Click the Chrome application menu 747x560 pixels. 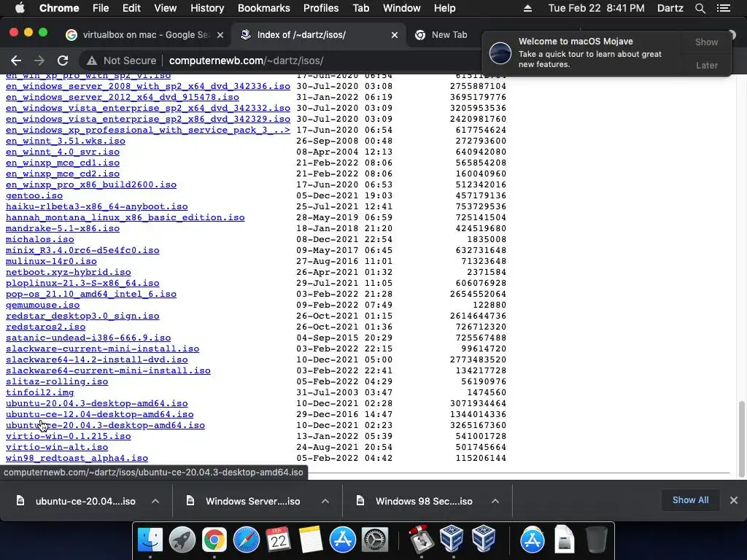[59, 8]
